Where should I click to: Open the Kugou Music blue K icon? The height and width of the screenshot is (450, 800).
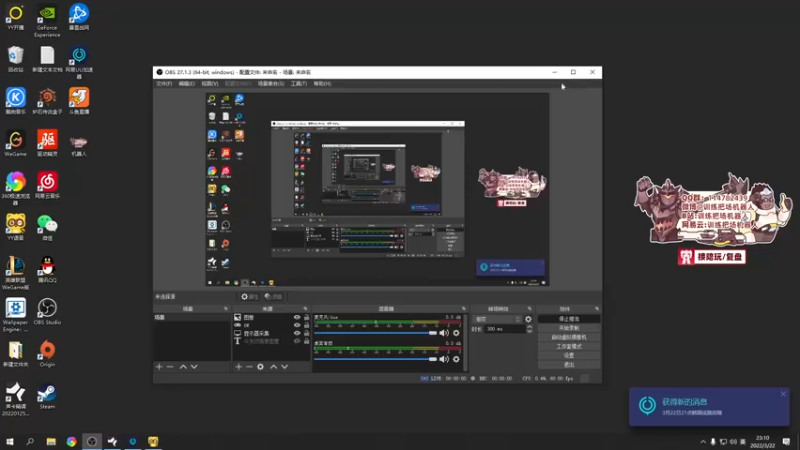[15, 101]
